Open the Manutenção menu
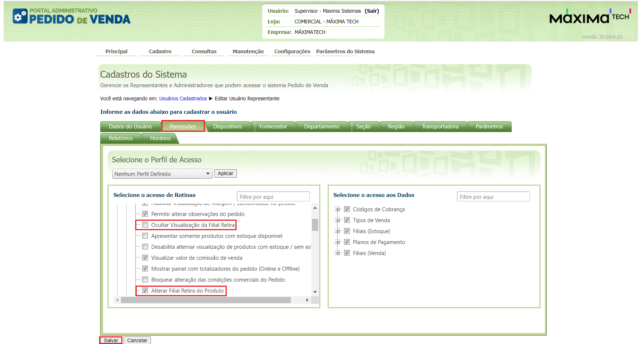 tap(248, 51)
